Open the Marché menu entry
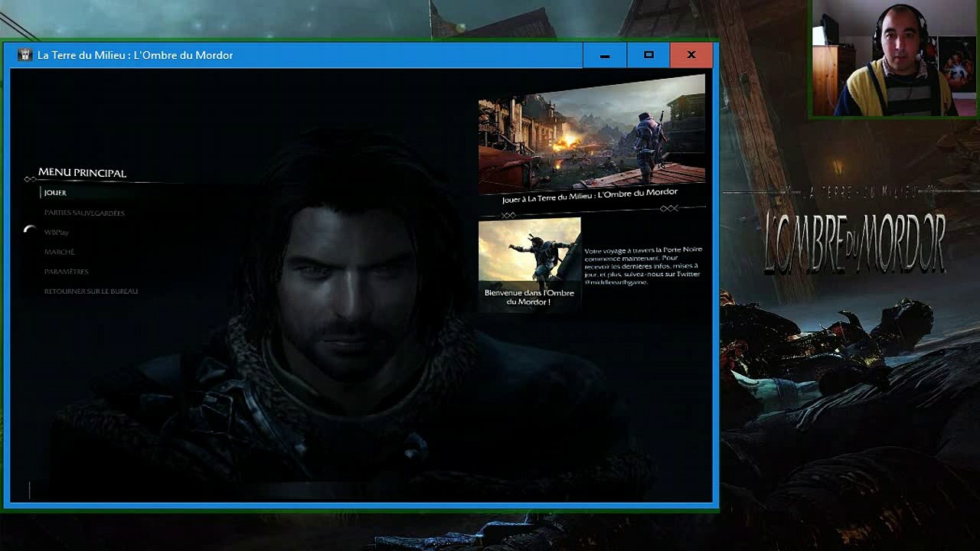This screenshot has height=551, width=980. 59,252
